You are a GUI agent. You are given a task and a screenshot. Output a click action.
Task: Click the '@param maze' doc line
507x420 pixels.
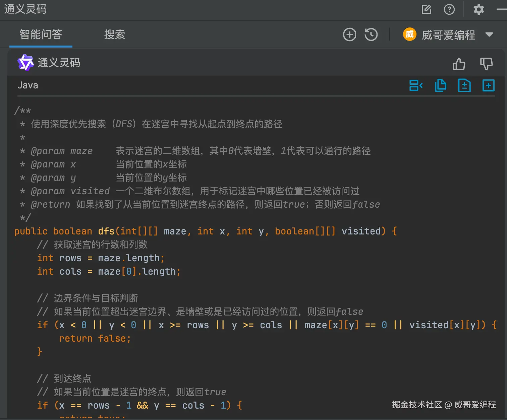[195, 151]
